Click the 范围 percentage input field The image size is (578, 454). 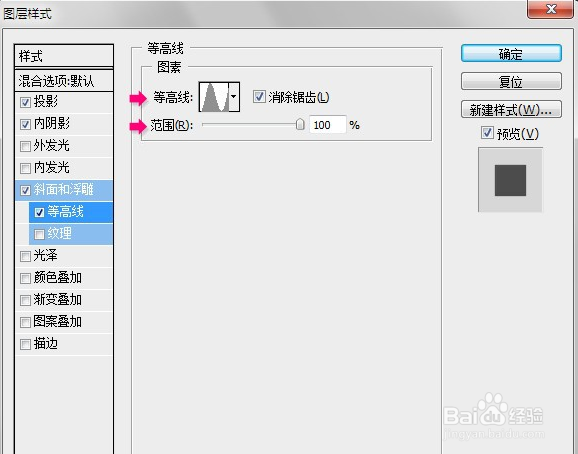(x=328, y=125)
